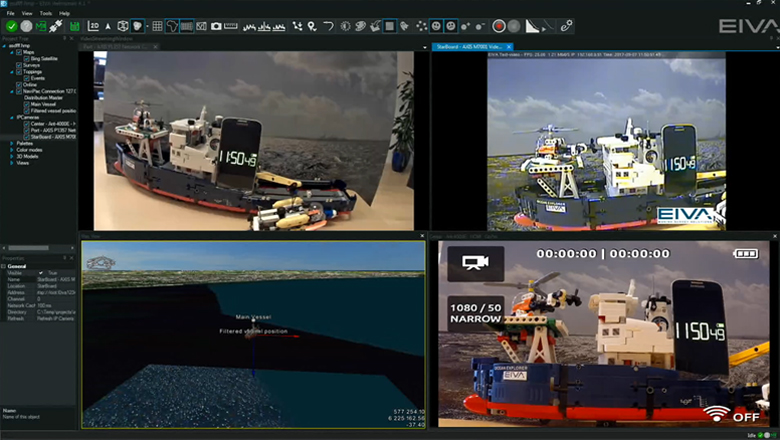
Task: Select the 3D cube view icon
Action: coord(122,26)
